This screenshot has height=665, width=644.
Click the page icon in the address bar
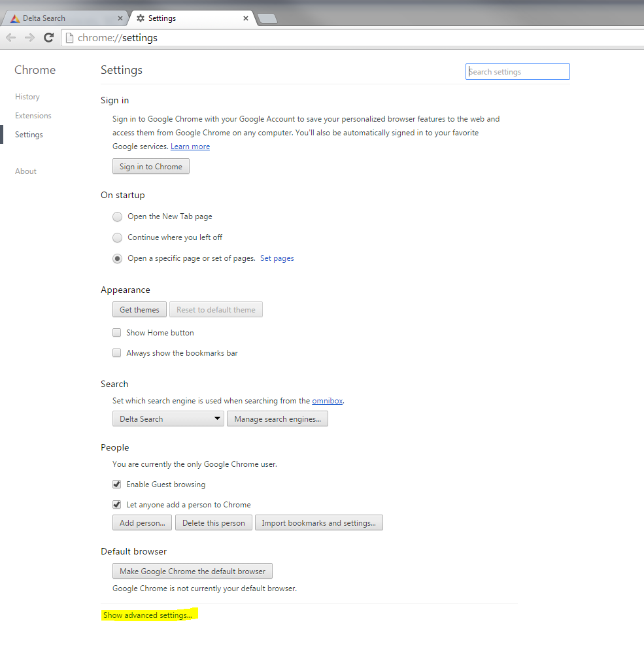pos(69,38)
